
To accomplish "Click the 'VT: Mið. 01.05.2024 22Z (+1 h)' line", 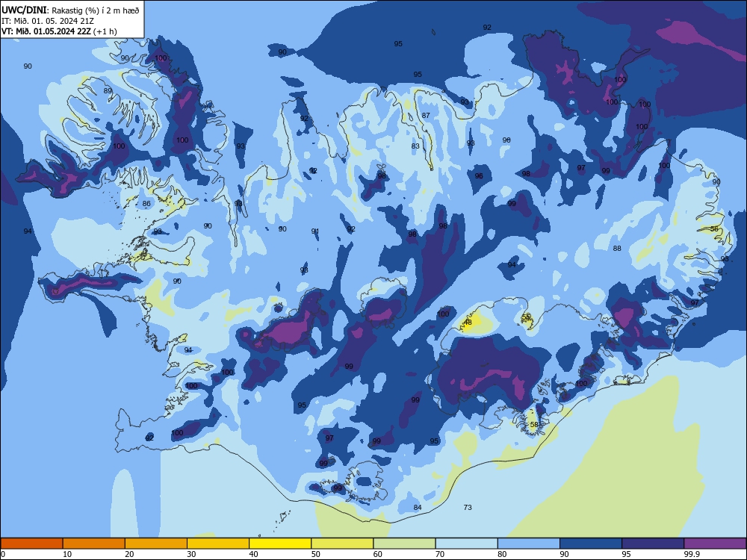I will point(59,31).
